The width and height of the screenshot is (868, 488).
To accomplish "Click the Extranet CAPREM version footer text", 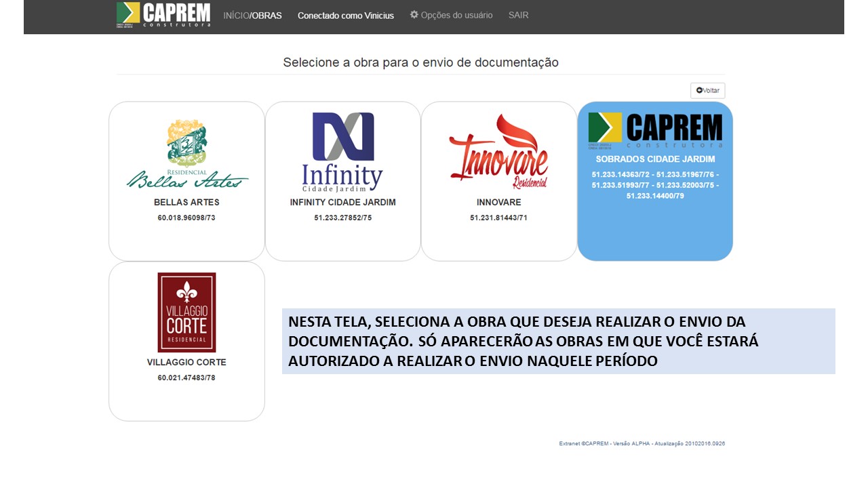I will 642,443.
